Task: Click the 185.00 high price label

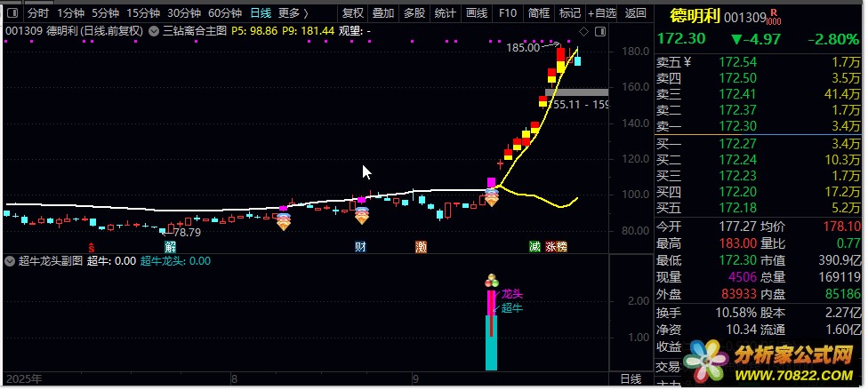Action: [x=523, y=48]
